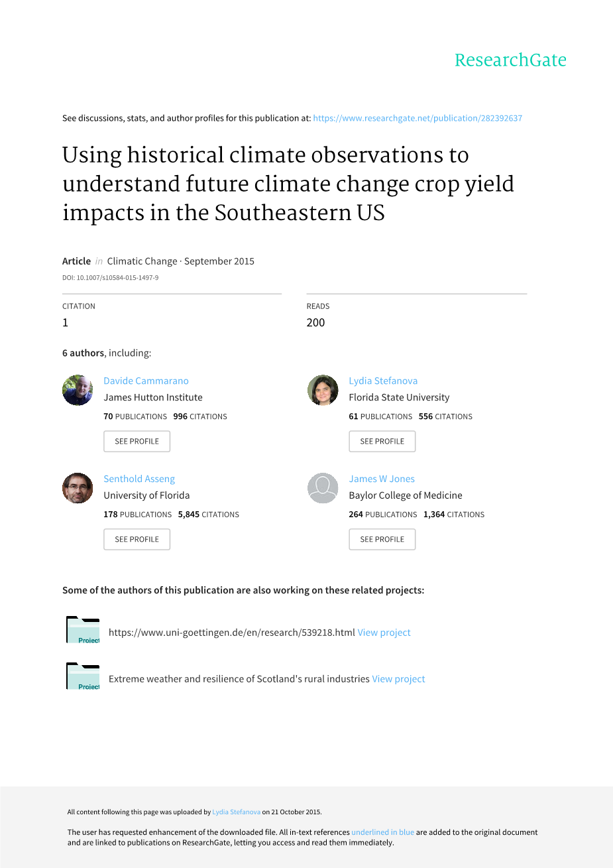This screenshot has width=613, height=868.
Task: Open the researchgate.net publication URL link
Action: tap(418, 118)
